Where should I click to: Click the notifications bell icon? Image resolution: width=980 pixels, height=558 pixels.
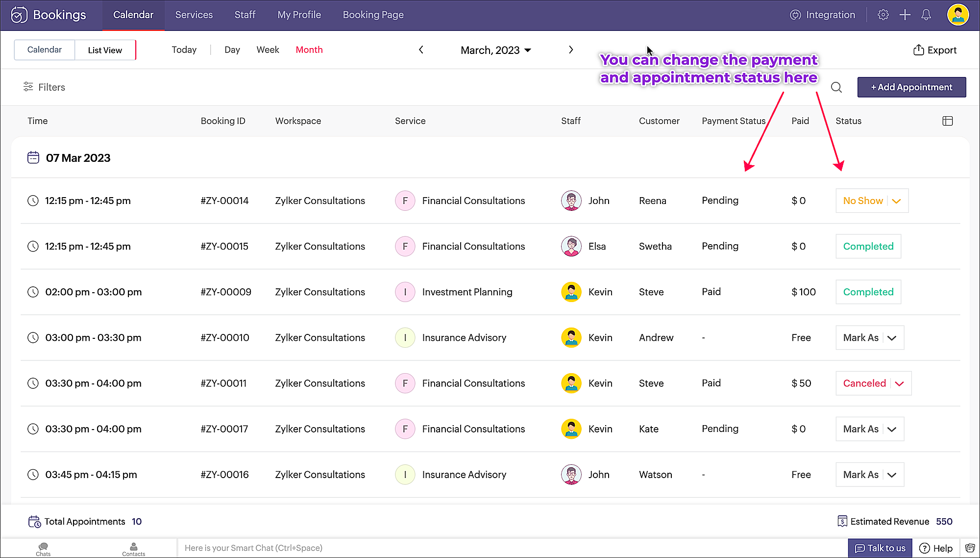(x=926, y=15)
